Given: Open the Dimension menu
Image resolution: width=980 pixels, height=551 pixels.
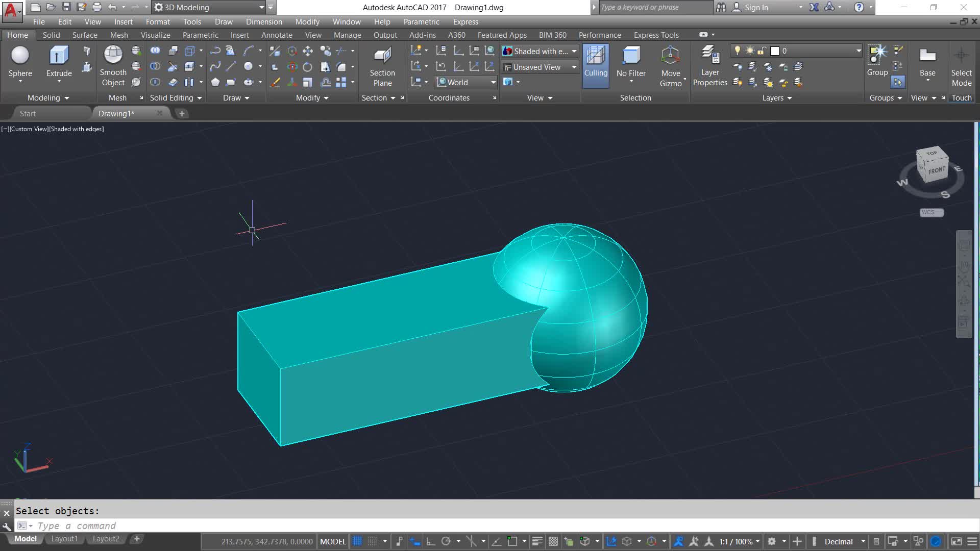Looking at the screenshot, I should 263,21.
